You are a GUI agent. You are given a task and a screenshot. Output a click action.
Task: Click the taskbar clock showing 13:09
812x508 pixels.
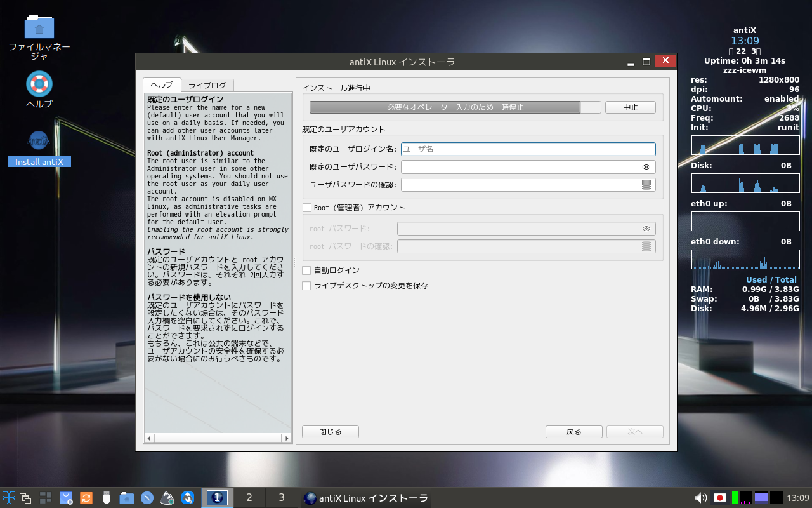798,498
